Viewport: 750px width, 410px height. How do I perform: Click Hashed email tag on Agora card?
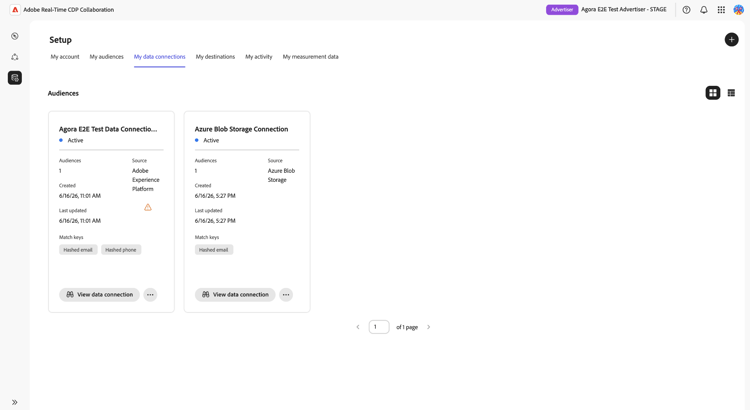click(78, 250)
